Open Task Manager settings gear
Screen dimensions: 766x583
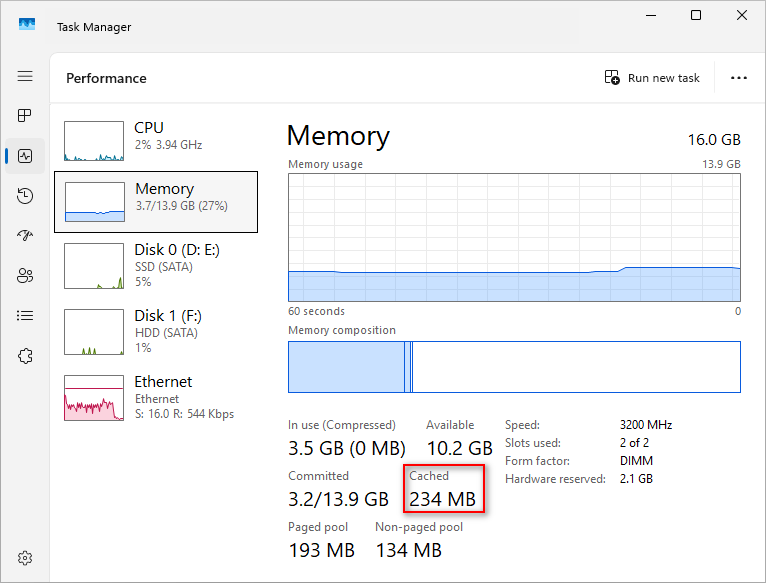pos(25,558)
